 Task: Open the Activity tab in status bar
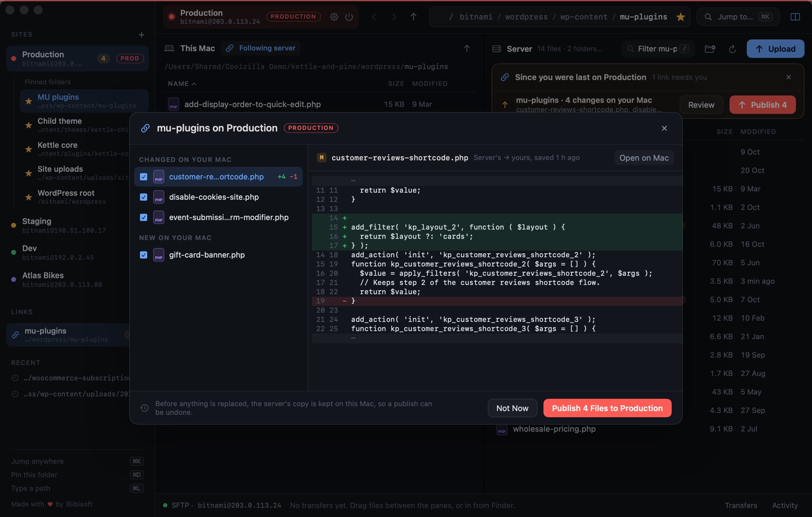pyautogui.click(x=785, y=505)
